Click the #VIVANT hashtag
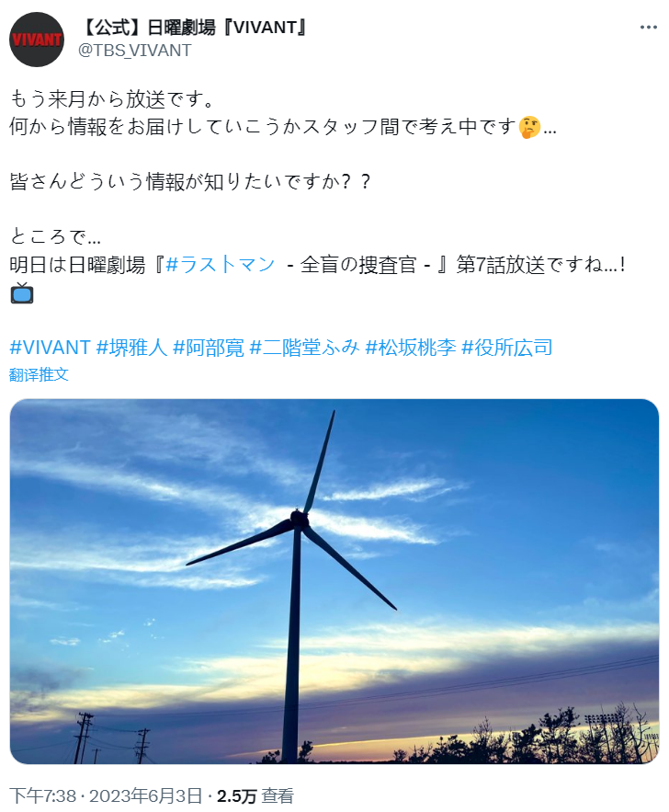The image size is (669, 812). click(50, 348)
